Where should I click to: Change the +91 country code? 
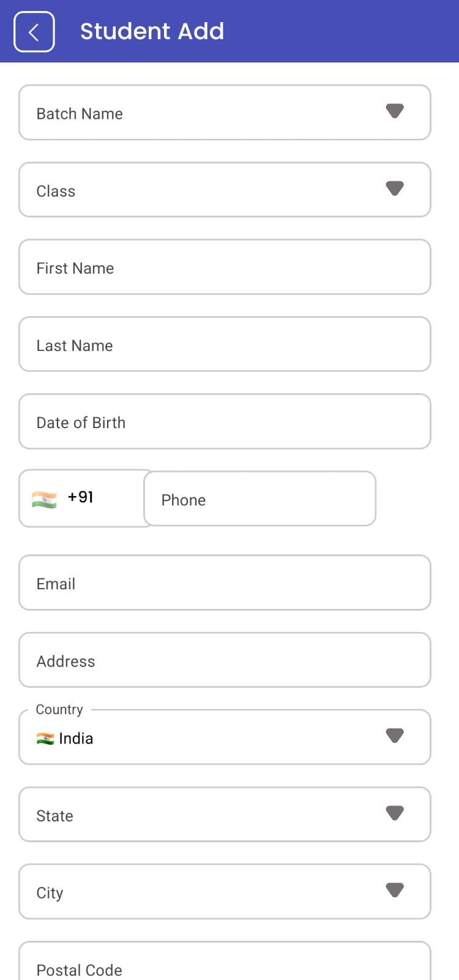tap(81, 497)
